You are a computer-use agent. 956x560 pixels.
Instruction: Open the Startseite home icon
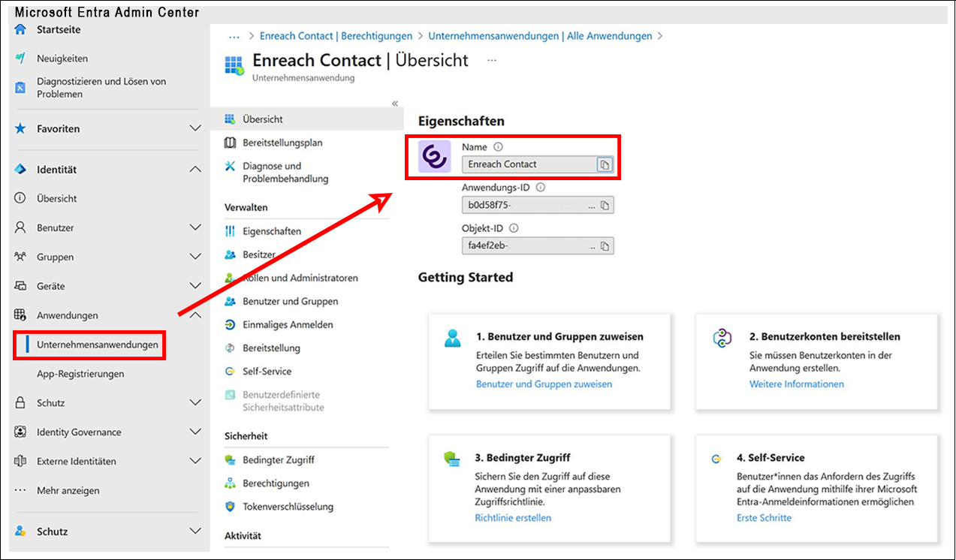click(20, 29)
